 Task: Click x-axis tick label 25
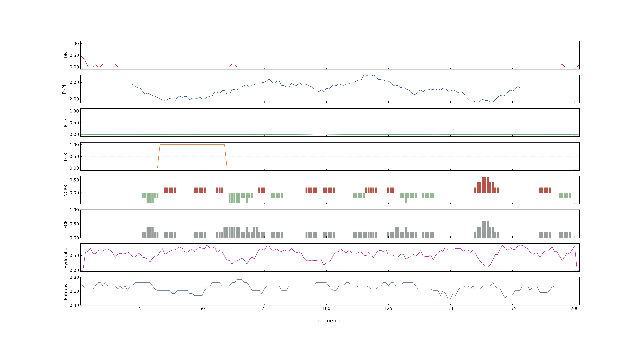140,309
